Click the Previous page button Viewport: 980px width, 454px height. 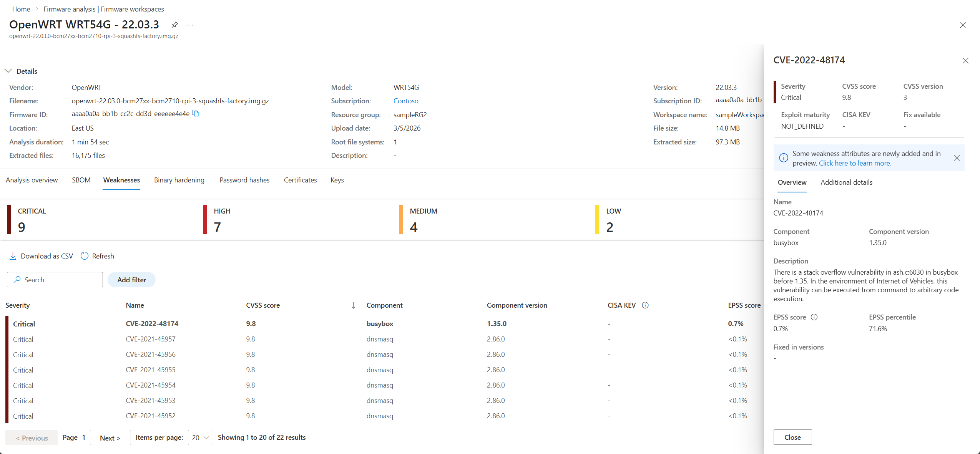point(32,437)
